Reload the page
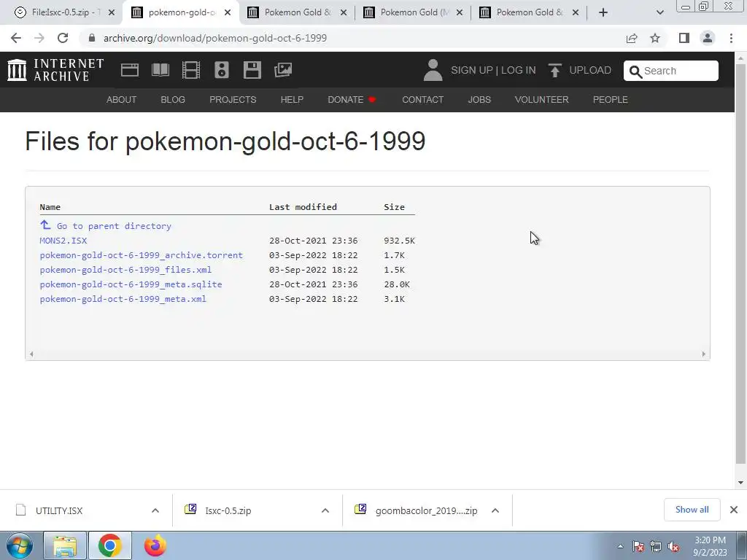Screen dimensions: 747x560 63,38
